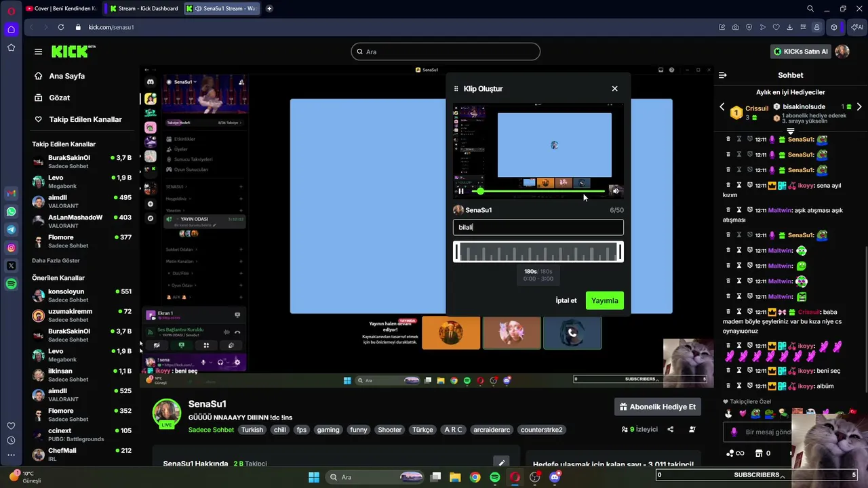Image resolution: width=868 pixels, height=488 pixels.
Task: Switch to Stream - Kick Dashboard tab
Action: (144, 9)
